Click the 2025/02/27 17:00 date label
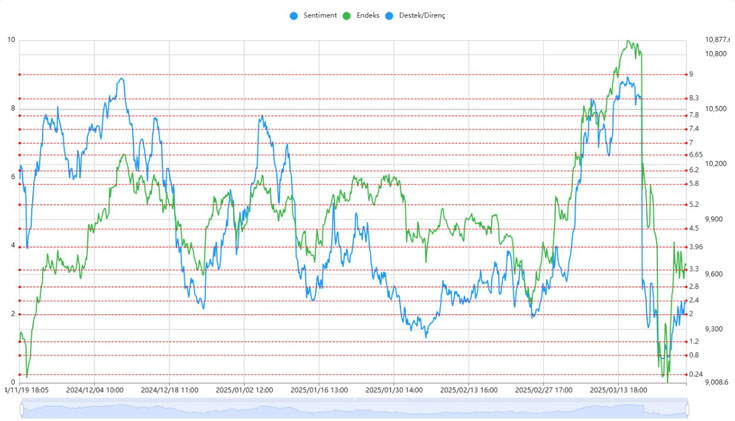This screenshot has height=421, width=735. (544, 390)
